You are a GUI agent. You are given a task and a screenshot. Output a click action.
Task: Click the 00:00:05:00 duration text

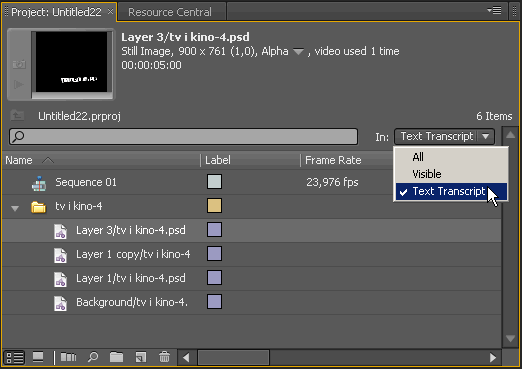[x=151, y=65]
